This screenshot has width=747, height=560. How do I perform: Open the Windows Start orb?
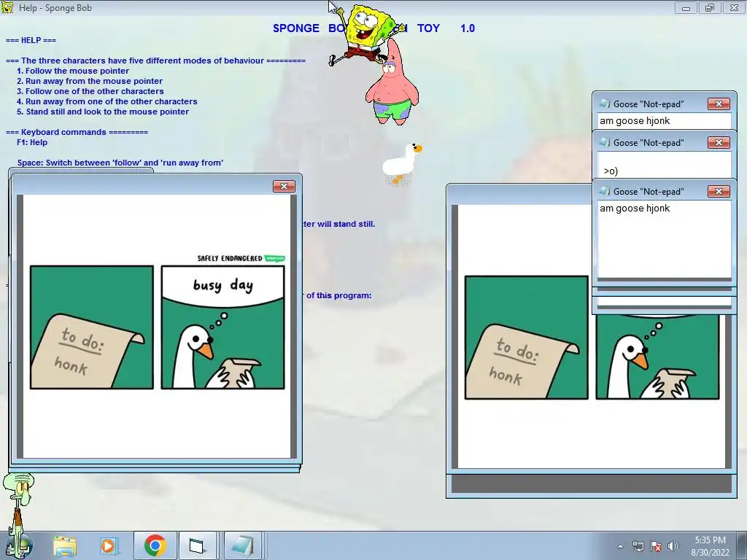point(19,545)
